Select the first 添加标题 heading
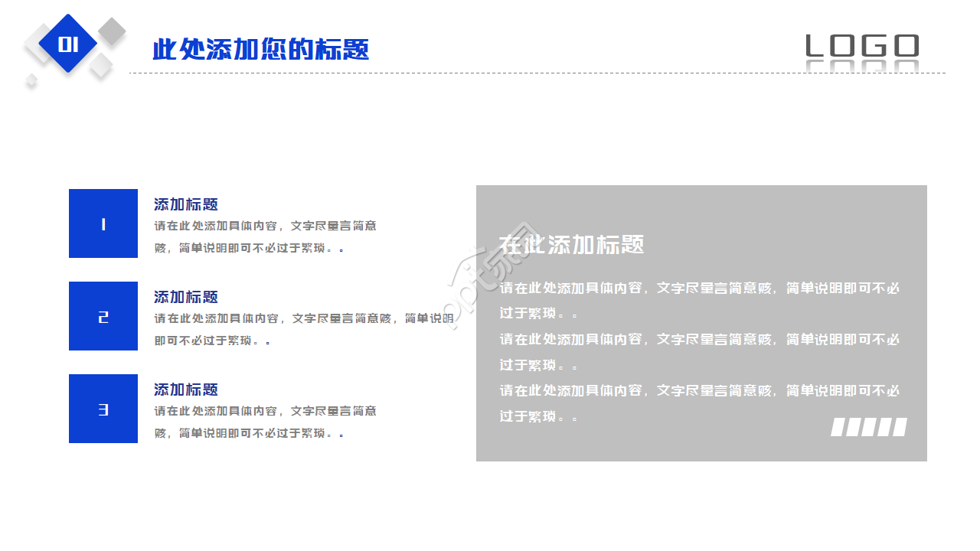 click(185, 204)
